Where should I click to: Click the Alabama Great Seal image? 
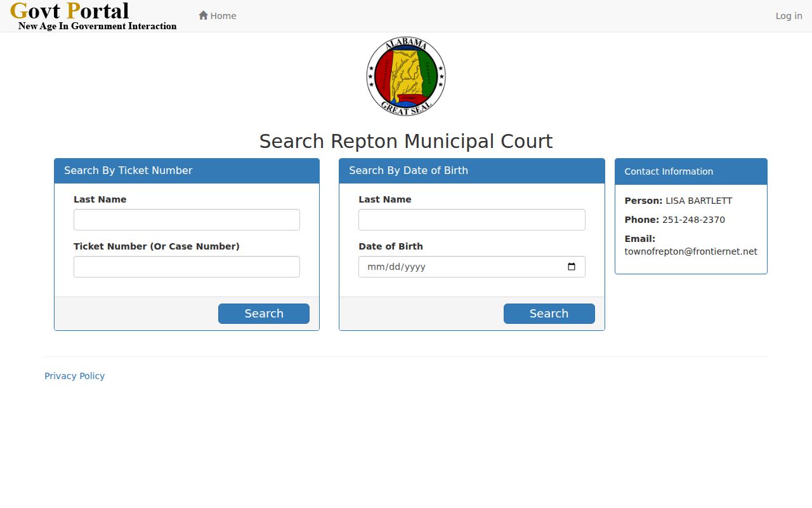pyautogui.click(x=406, y=76)
